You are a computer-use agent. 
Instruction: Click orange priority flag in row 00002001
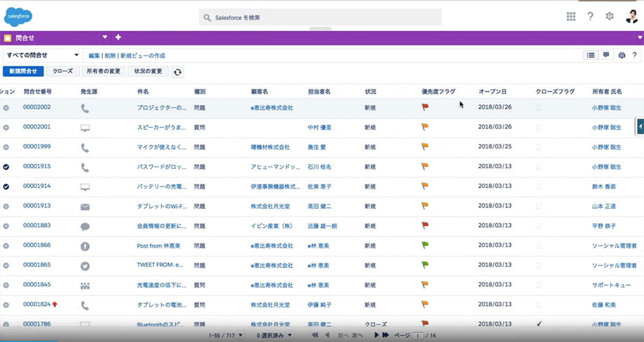[425, 127]
